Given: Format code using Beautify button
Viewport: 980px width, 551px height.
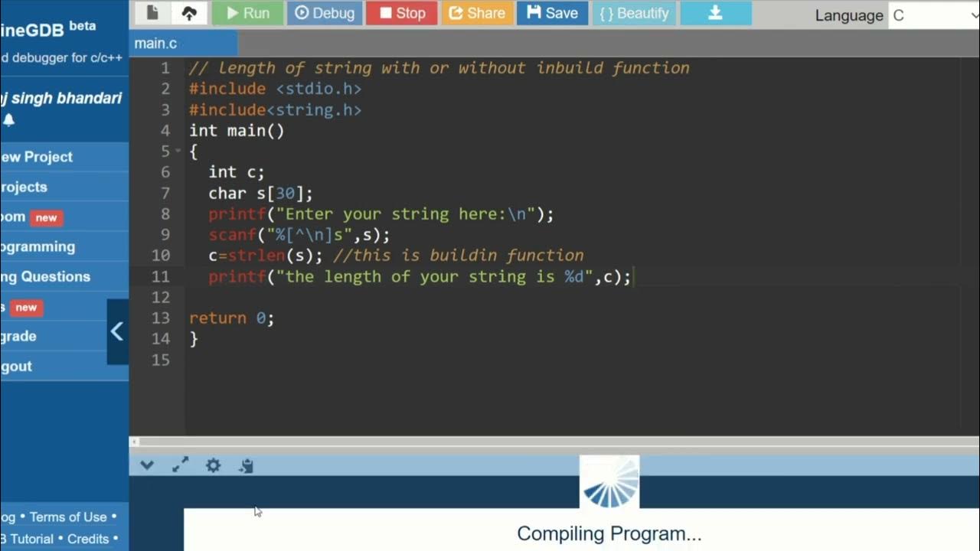Looking at the screenshot, I should [634, 13].
